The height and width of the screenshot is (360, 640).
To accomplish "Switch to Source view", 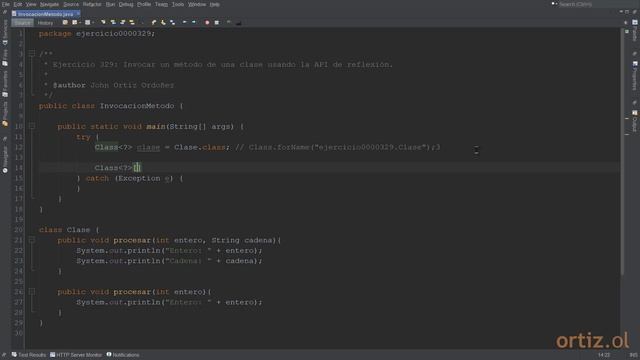I will point(22,23).
